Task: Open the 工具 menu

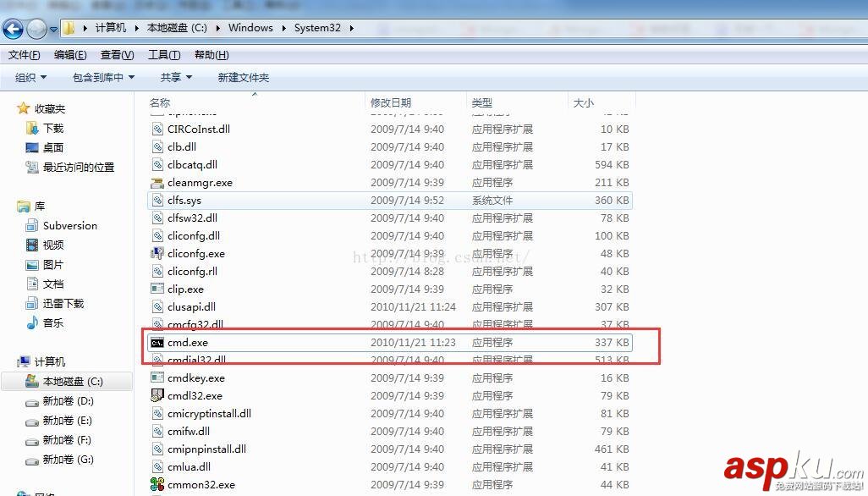Action: (x=163, y=54)
